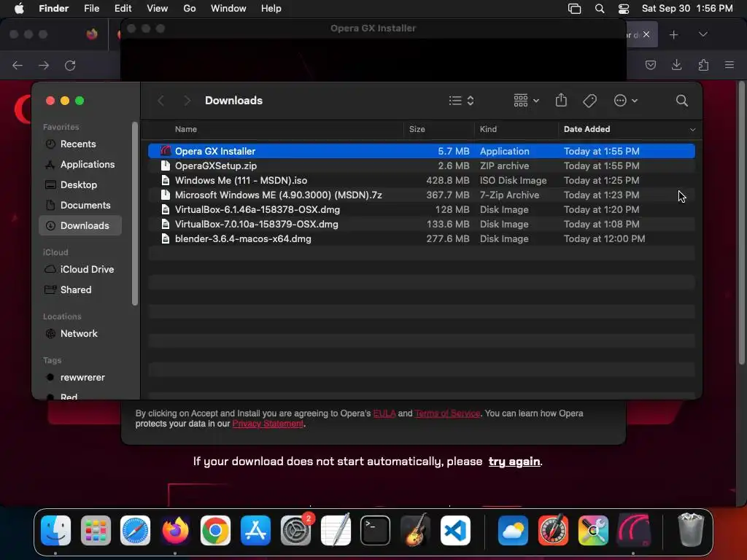Viewport: 747px width, 560px height.
Task: Sort files by Name column header
Action: 186,130
